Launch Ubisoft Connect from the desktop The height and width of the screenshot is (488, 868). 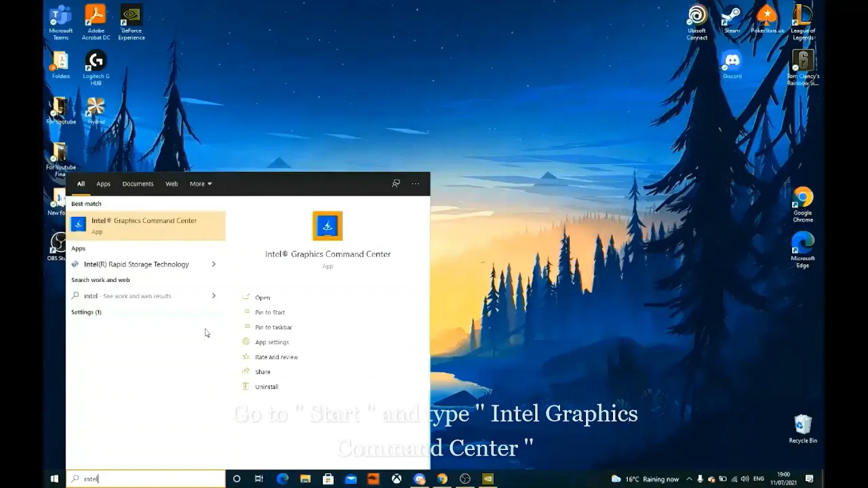point(696,22)
